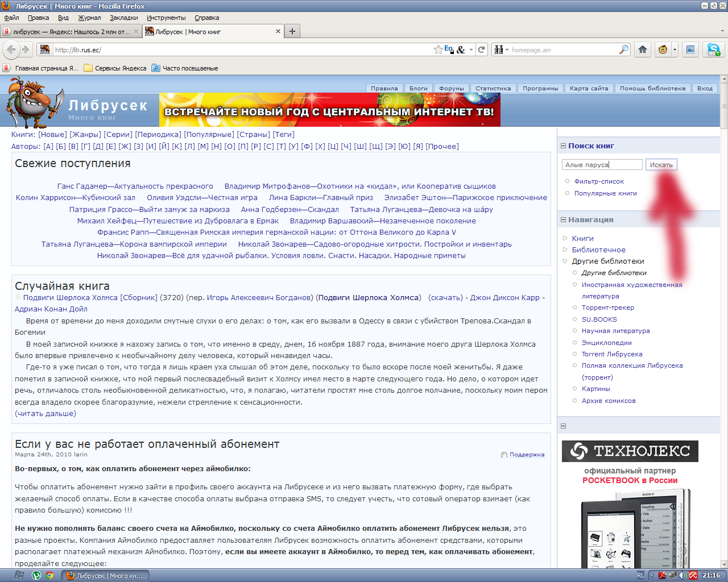
Task: Open the Блоги tab
Action: (x=419, y=88)
